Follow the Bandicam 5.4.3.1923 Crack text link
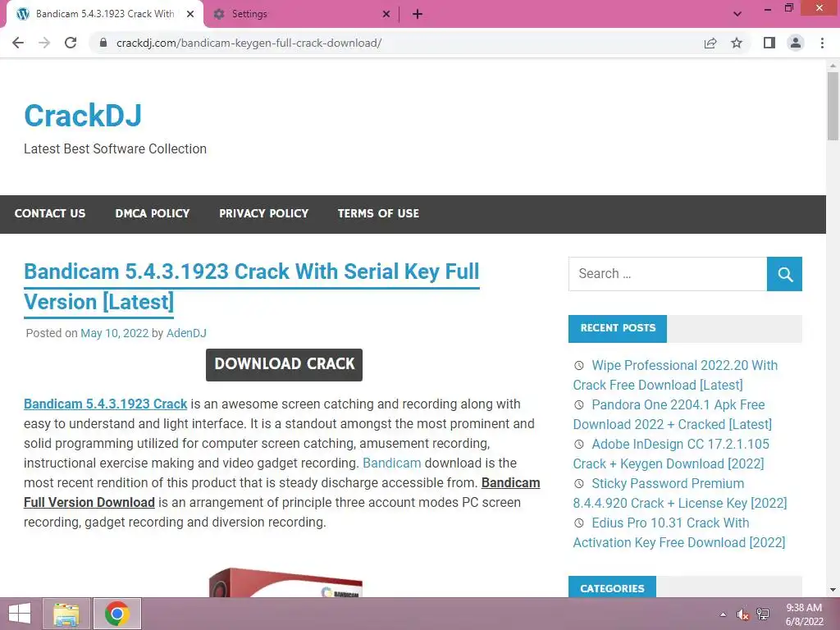This screenshot has height=630, width=840. click(106, 404)
